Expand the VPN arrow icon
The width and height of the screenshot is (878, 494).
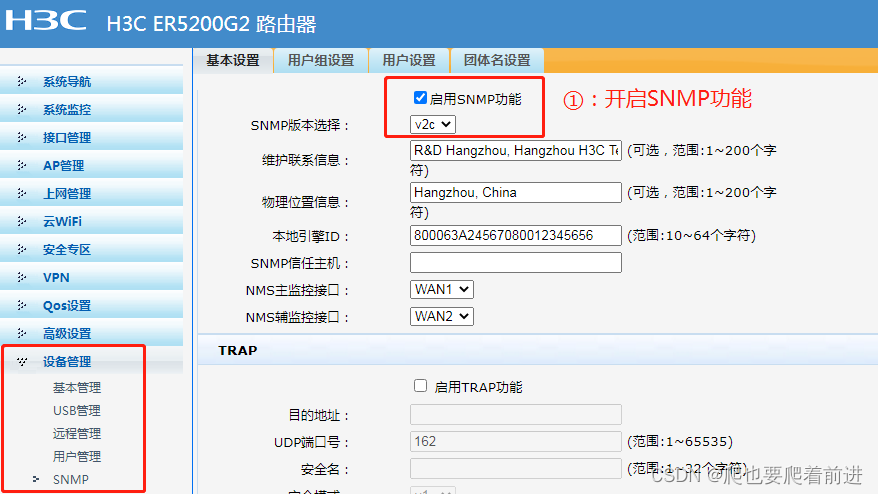pyautogui.click(x=22, y=277)
